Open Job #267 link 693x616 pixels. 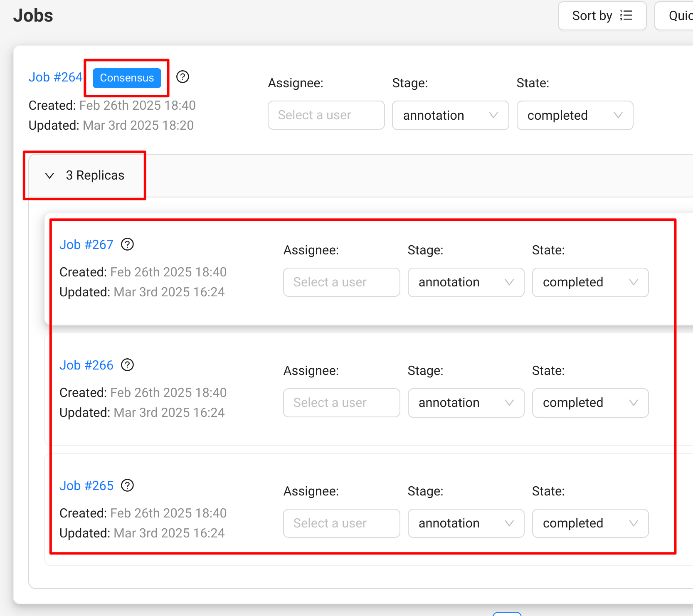pos(86,245)
